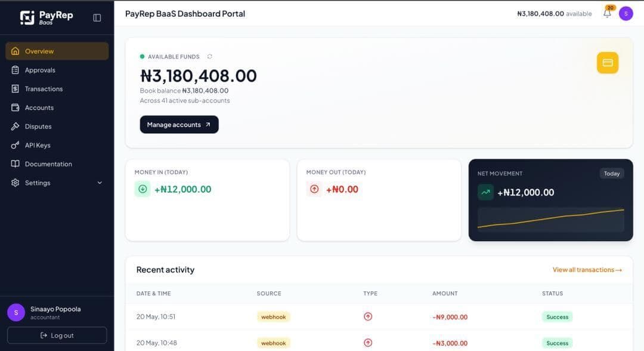Click the Log out button
Image resolution: width=644 pixels, height=351 pixels.
tap(57, 335)
